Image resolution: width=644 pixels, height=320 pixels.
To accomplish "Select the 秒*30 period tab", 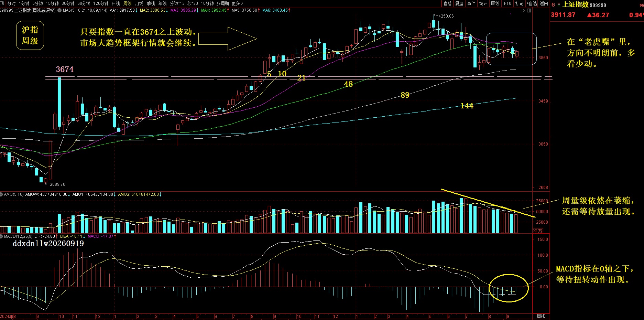I will (x=193, y=3).
